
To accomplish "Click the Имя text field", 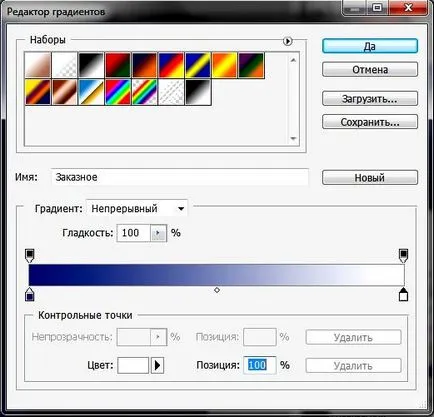I will coord(180,177).
